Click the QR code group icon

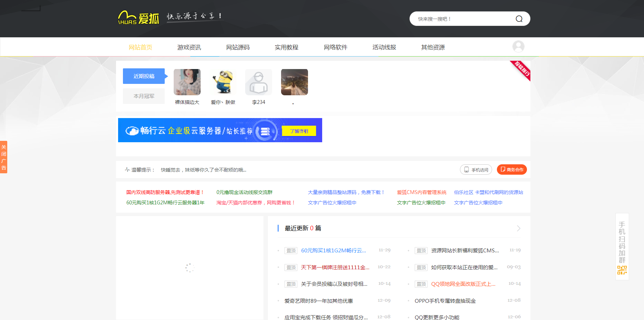click(622, 270)
